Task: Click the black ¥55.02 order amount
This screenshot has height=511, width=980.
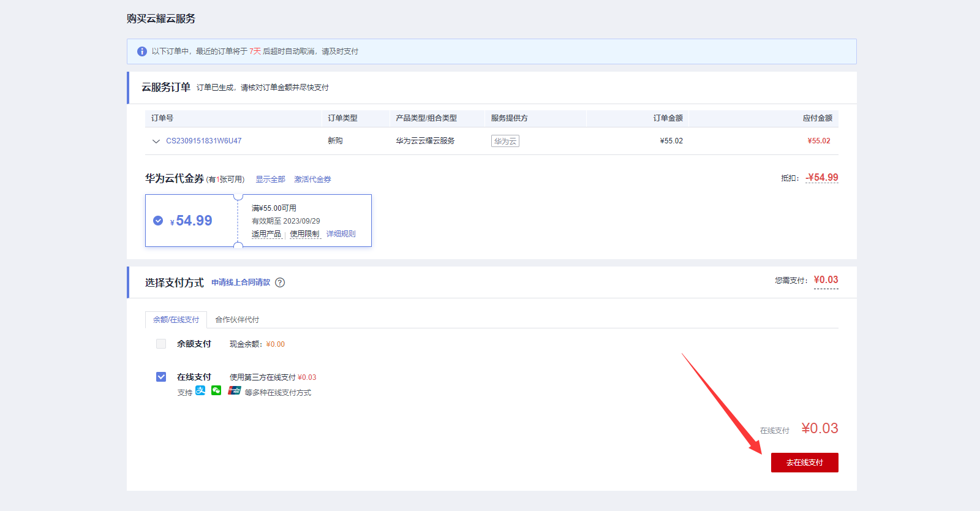Action: [x=671, y=141]
